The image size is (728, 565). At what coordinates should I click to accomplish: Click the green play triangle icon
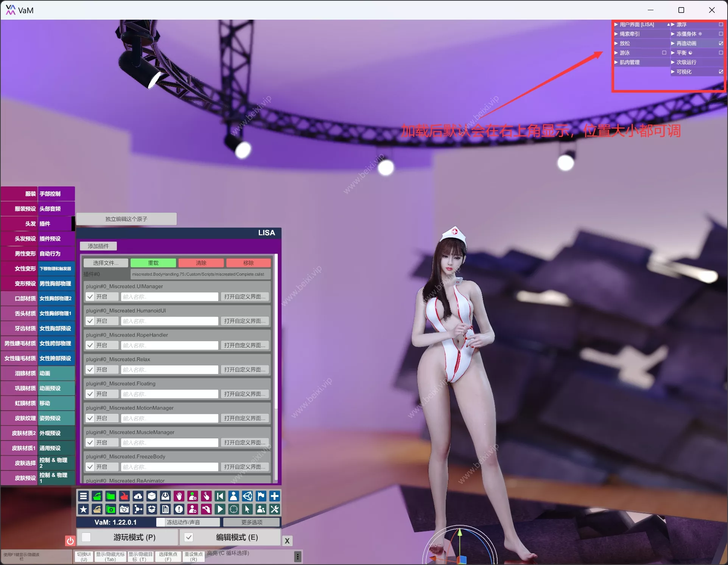tap(220, 509)
